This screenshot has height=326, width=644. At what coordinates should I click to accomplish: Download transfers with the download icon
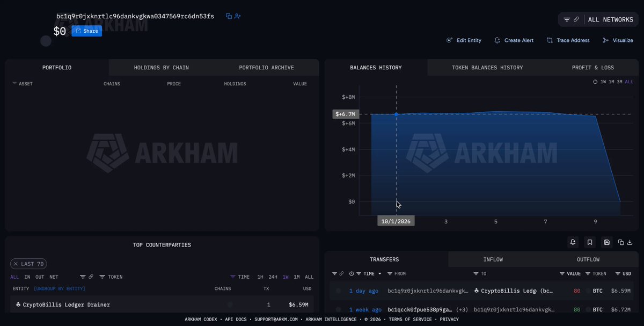[630, 242]
